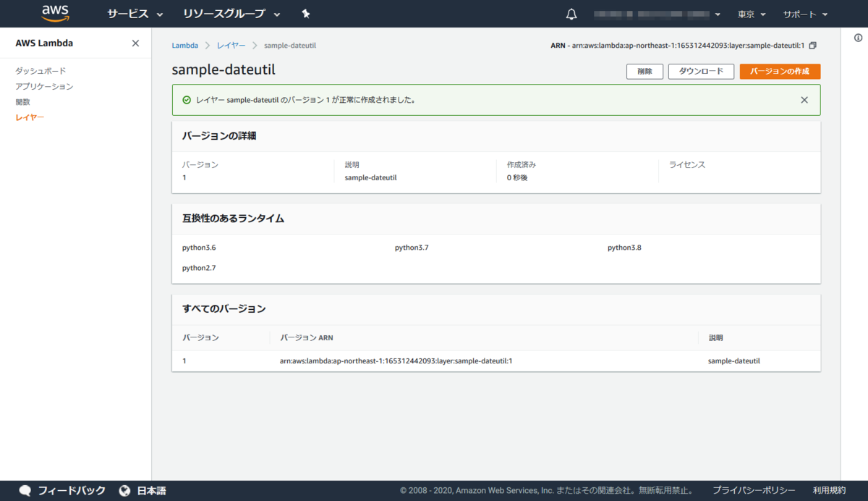The image size is (868, 501).
Task: Click the バージョンの作成 button
Action: [x=780, y=71]
